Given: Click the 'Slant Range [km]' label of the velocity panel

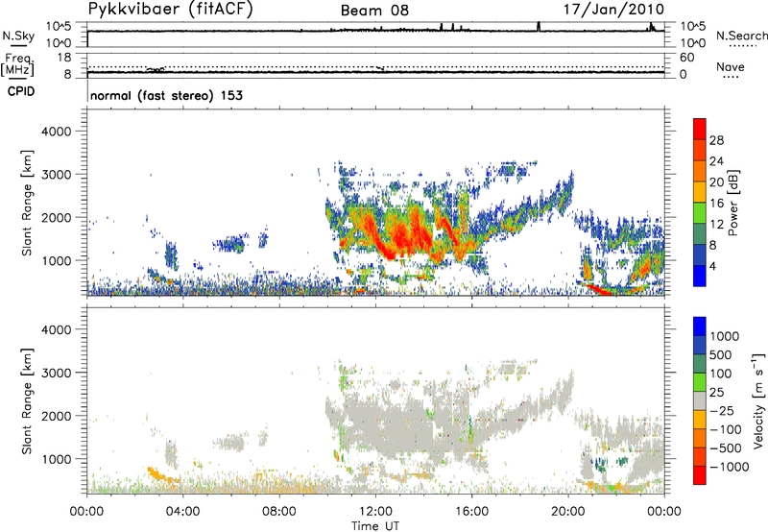Looking at the screenshot, I should [27, 401].
